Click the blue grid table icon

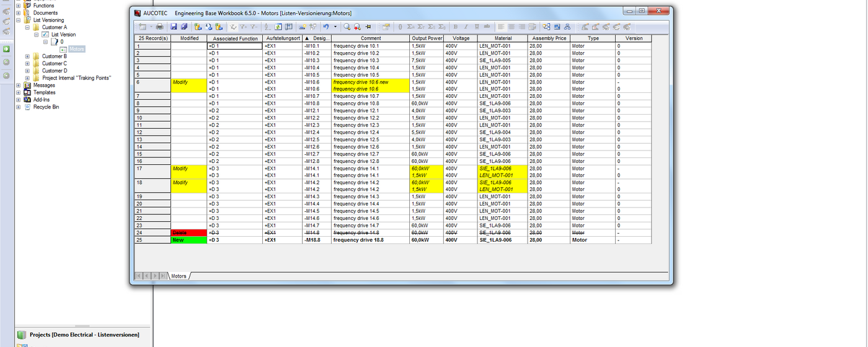557,27
